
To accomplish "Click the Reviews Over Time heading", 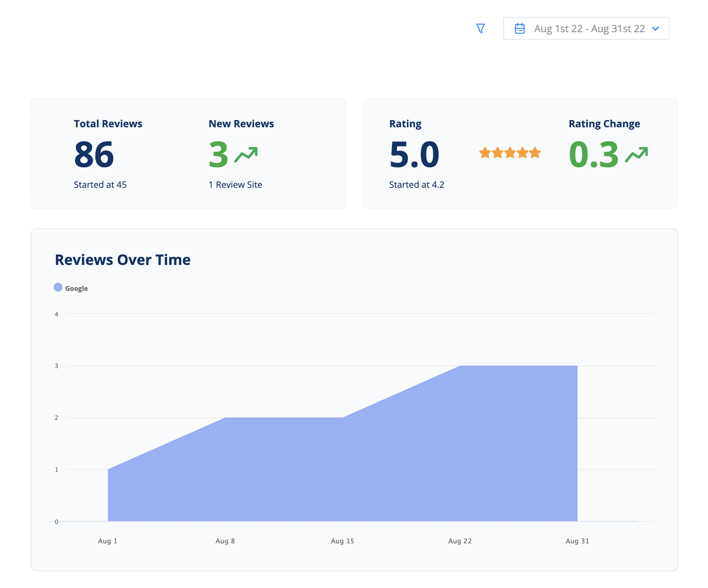I will tap(122, 260).
